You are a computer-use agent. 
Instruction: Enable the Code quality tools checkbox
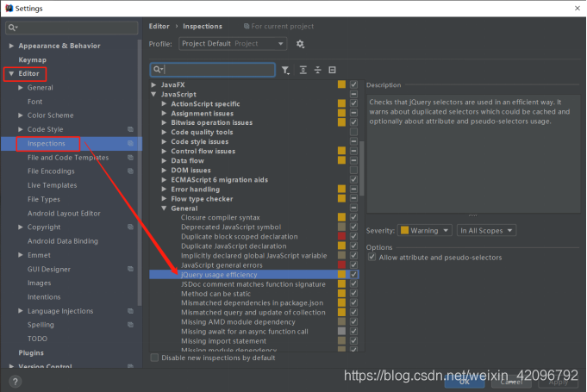click(x=353, y=132)
